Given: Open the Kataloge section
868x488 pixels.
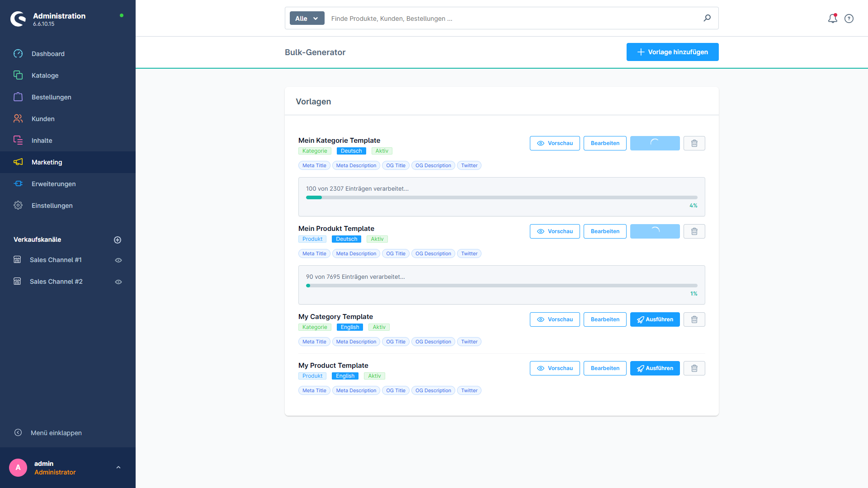Looking at the screenshot, I should [x=45, y=75].
